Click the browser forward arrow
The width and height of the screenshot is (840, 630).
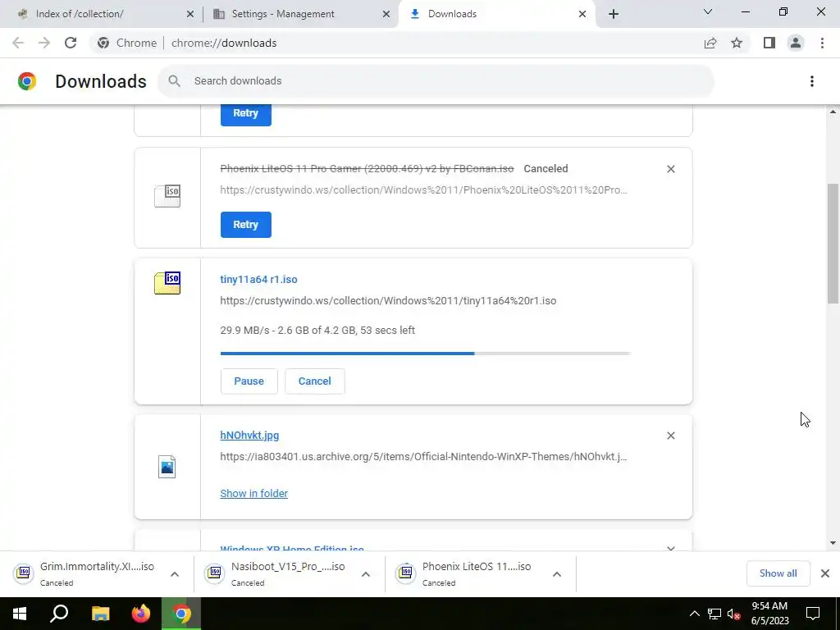pyautogui.click(x=44, y=43)
